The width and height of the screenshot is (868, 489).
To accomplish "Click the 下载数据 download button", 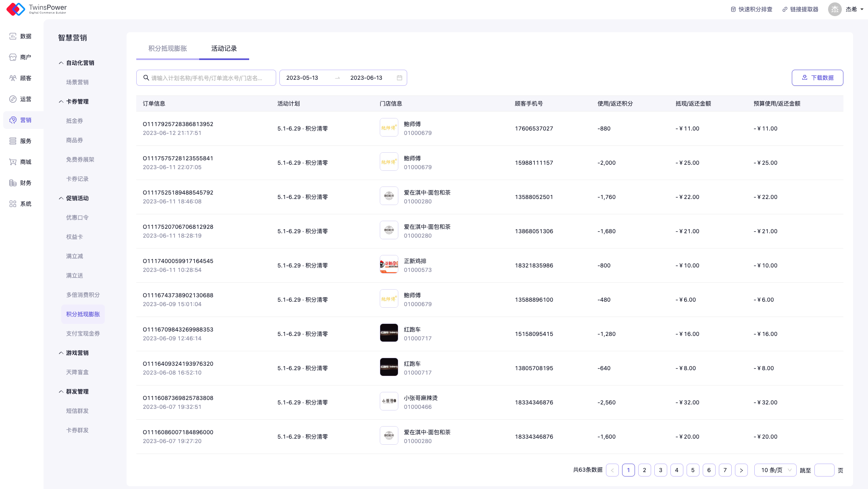I will click(x=817, y=78).
